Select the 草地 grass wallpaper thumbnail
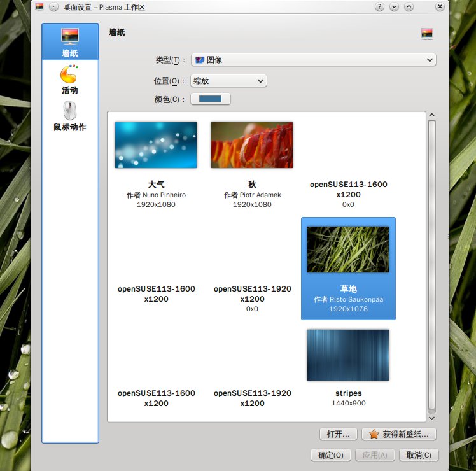Image resolution: width=476 pixels, height=471 pixels. 348,250
